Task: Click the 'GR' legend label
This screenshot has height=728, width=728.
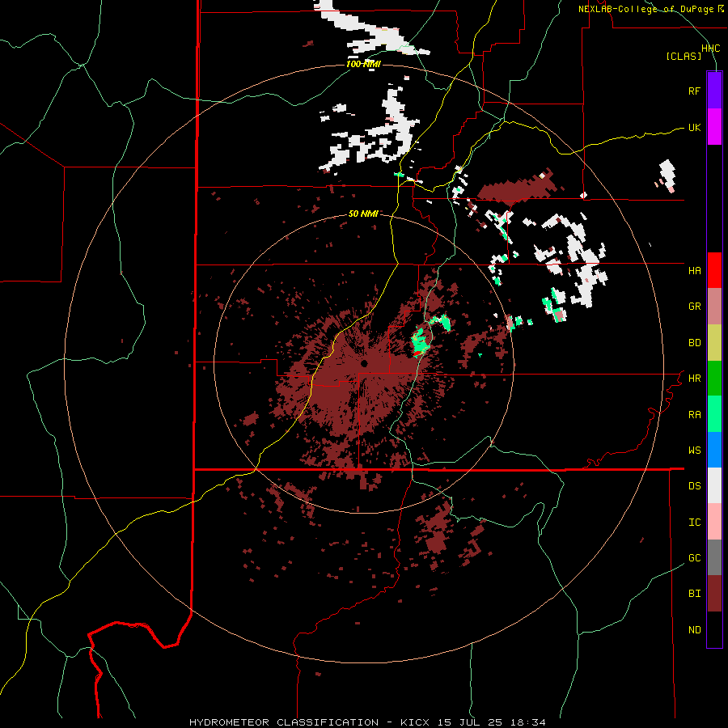Action: (694, 307)
